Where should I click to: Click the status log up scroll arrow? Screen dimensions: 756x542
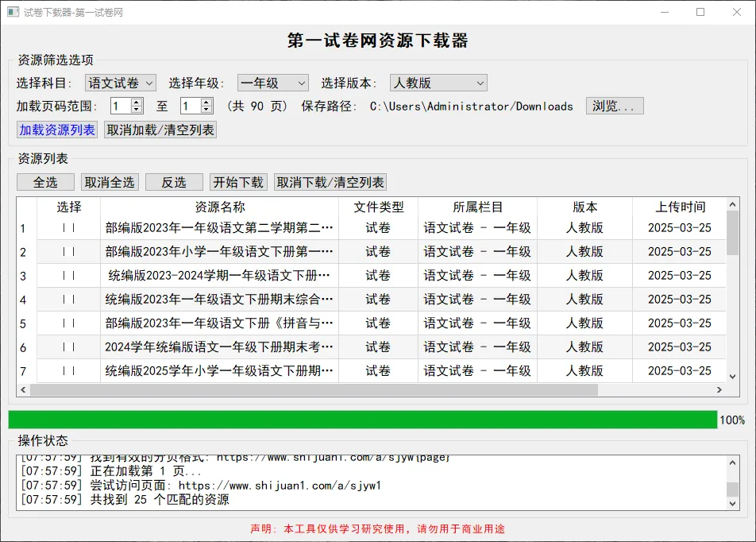(x=732, y=463)
